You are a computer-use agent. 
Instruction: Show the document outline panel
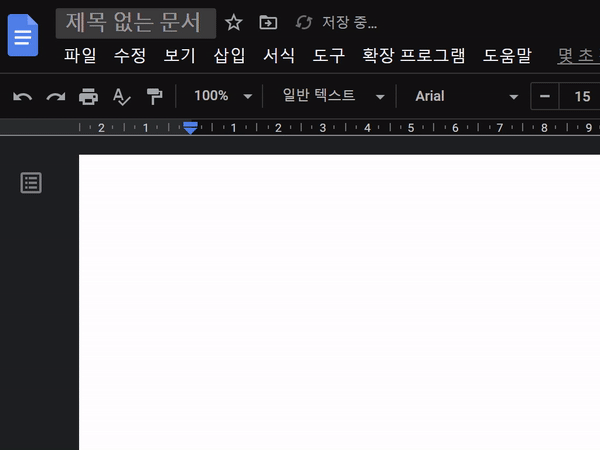tap(31, 183)
